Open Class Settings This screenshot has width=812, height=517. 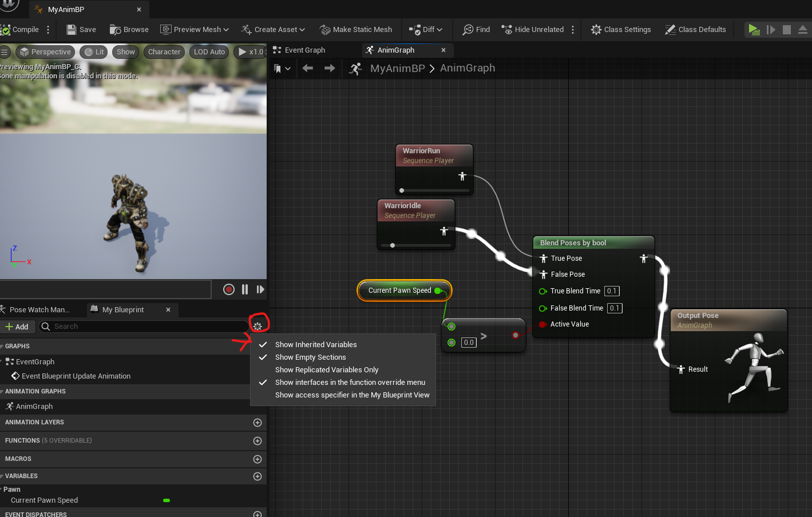(x=621, y=30)
